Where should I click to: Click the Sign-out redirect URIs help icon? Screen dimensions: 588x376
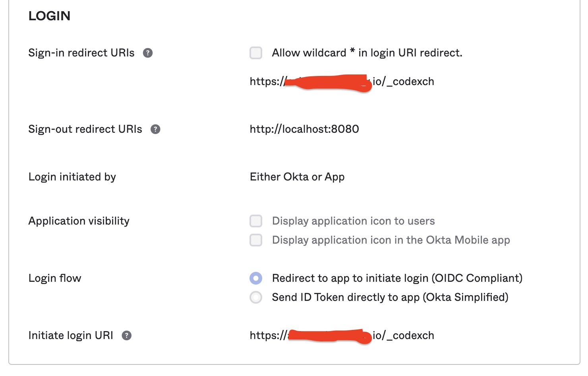coord(155,129)
